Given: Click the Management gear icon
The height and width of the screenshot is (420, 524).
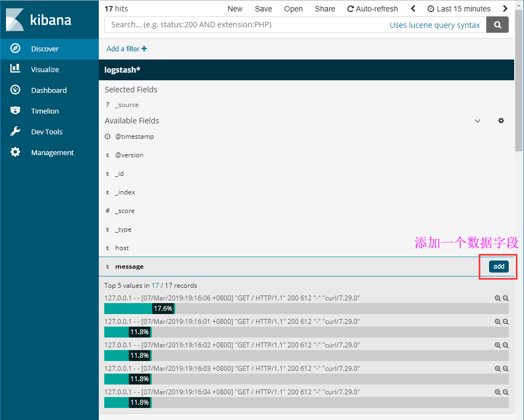Looking at the screenshot, I should 15,152.
